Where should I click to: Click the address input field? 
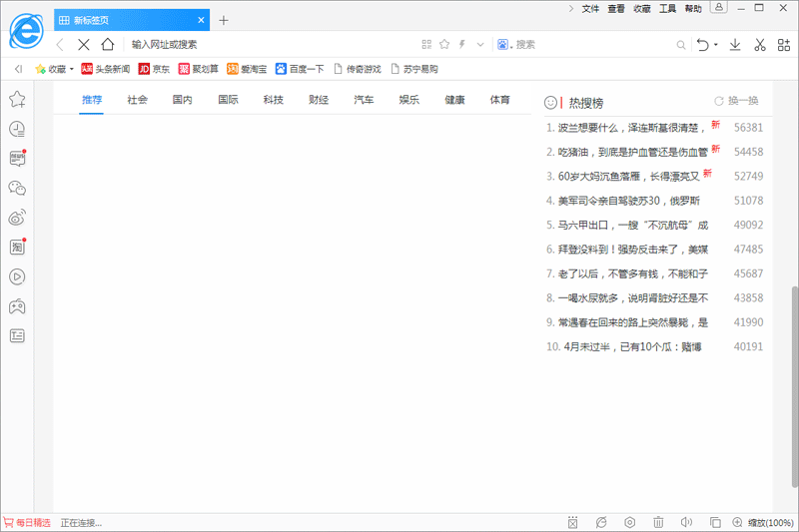pos(273,45)
